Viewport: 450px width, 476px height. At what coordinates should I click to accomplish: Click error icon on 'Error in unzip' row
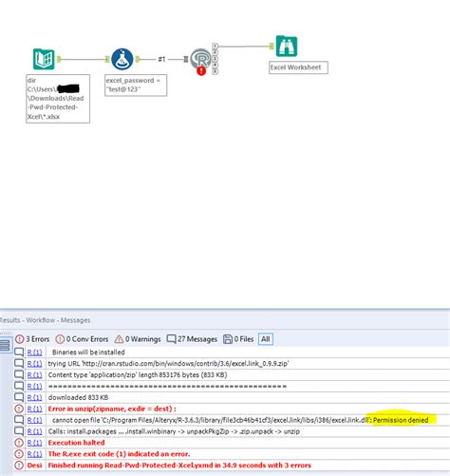19,409
